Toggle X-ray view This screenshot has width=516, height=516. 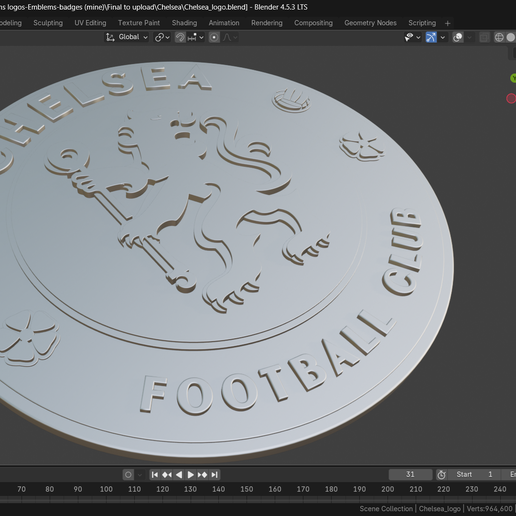click(x=484, y=37)
